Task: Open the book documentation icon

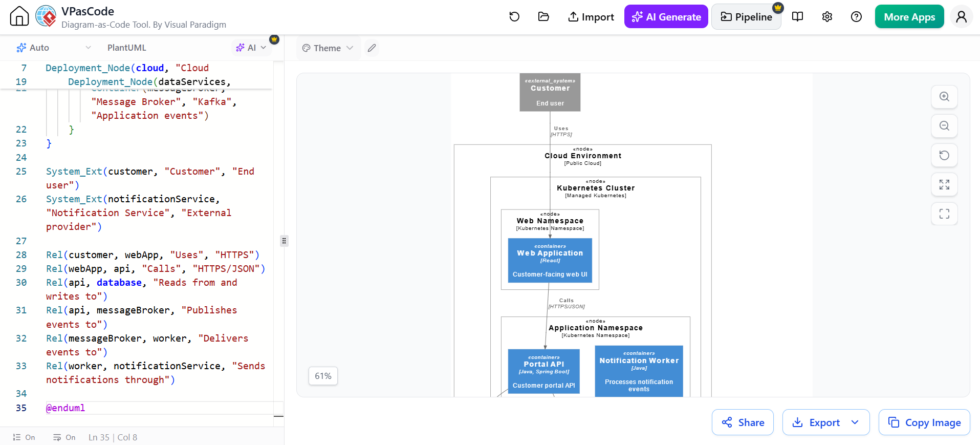Action: pyautogui.click(x=797, y=17)
